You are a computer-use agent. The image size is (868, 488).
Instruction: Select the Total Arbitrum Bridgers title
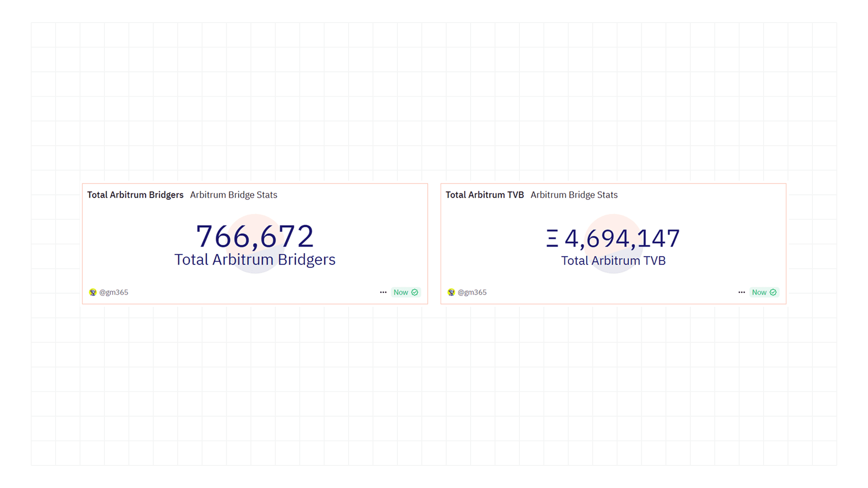click(135, 195)
